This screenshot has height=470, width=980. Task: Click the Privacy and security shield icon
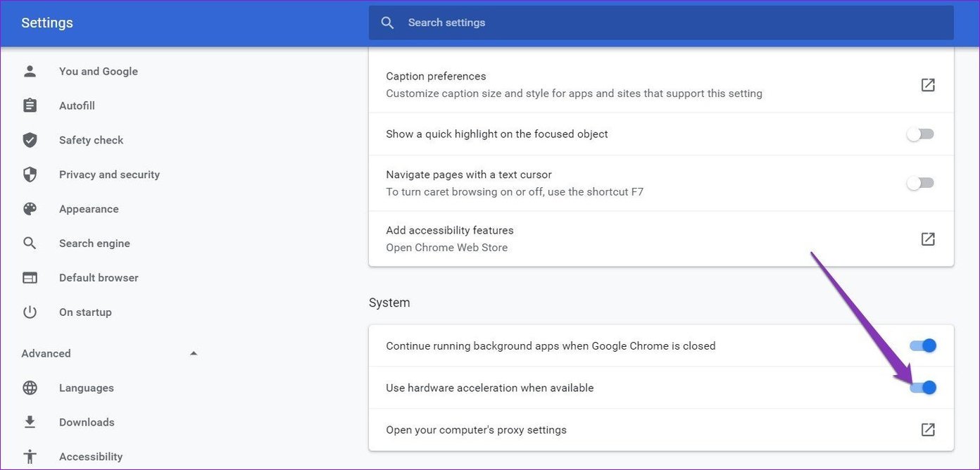pos(30,174)
